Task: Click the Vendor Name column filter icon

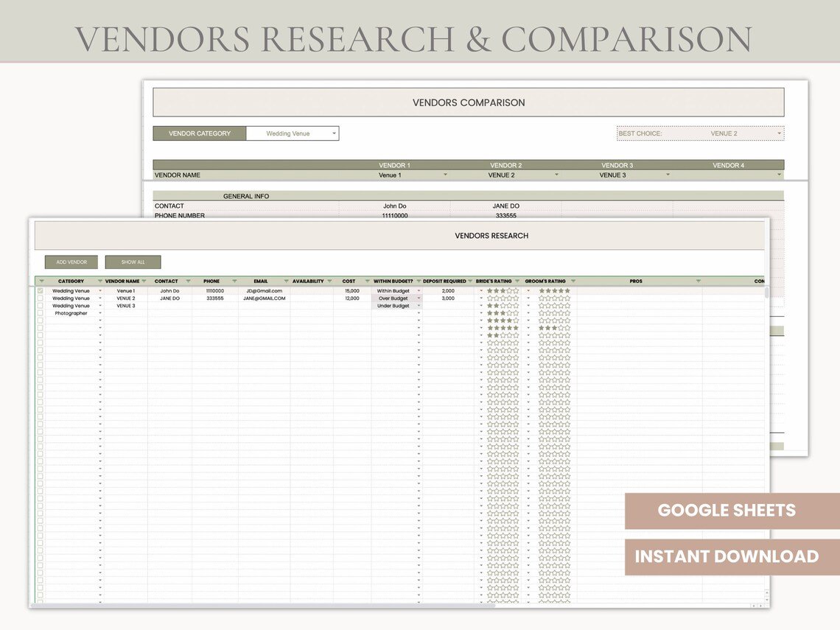Action: tap(144, 281)
